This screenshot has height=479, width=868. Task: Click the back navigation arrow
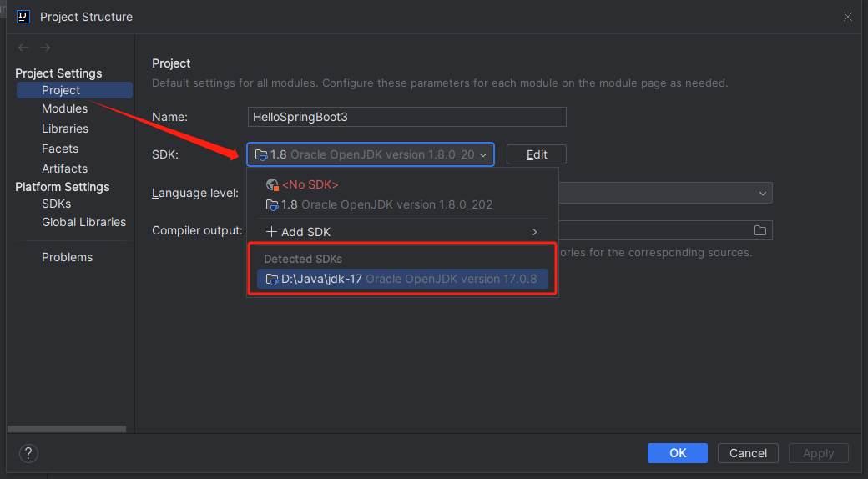point(23,48)
